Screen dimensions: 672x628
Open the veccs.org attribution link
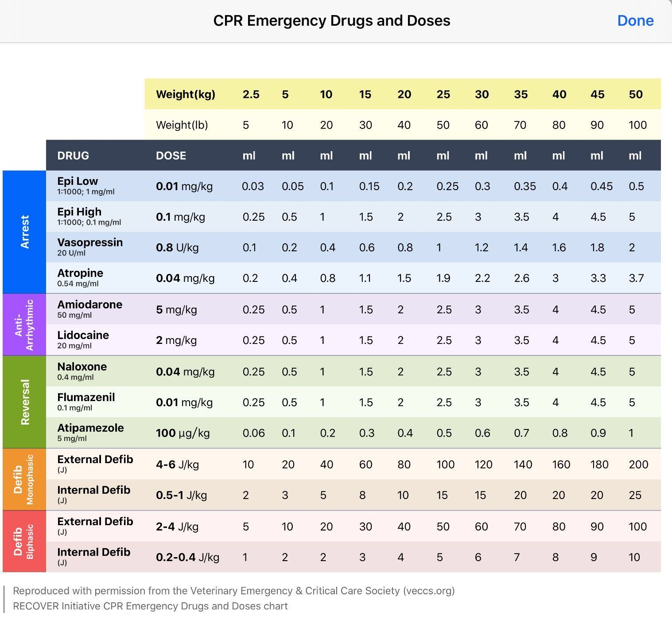click(430, 591)
